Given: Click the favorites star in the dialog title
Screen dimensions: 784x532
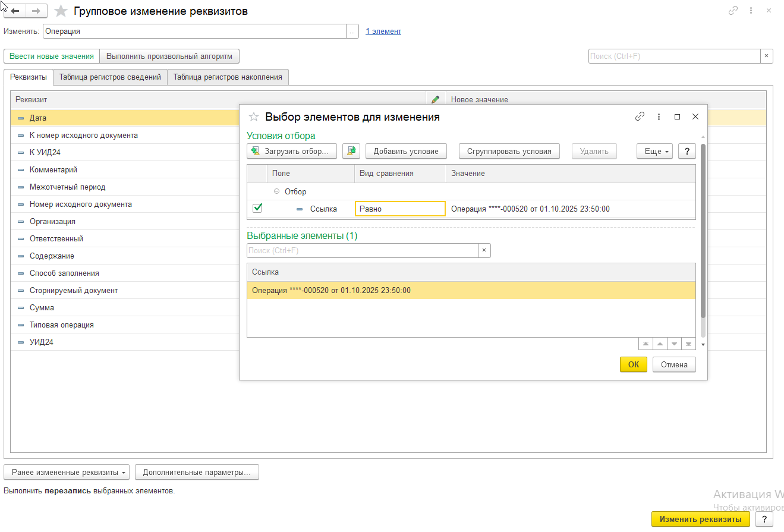Looking at the screenshot, I should point(254,117).
